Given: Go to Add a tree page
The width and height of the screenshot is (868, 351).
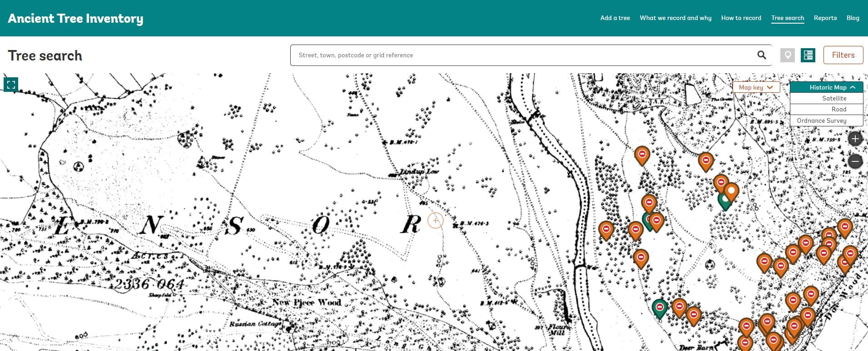Looking at the screenshot, I should 615,18.
